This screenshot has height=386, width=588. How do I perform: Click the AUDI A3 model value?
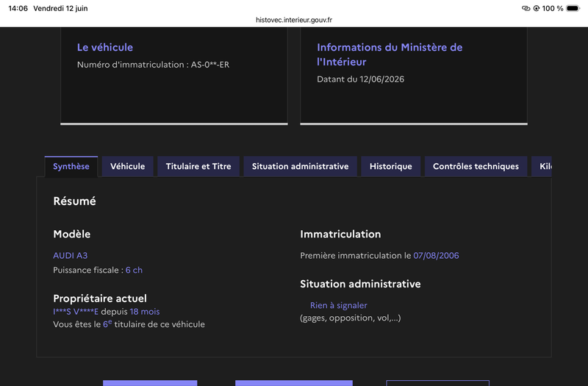click(x=70, y=255)
